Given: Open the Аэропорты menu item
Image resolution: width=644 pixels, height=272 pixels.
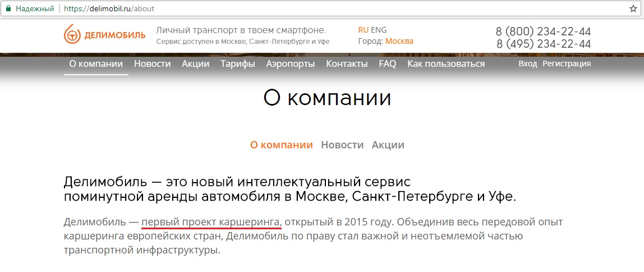Looking at the screenshot, I should coord(291,64).
